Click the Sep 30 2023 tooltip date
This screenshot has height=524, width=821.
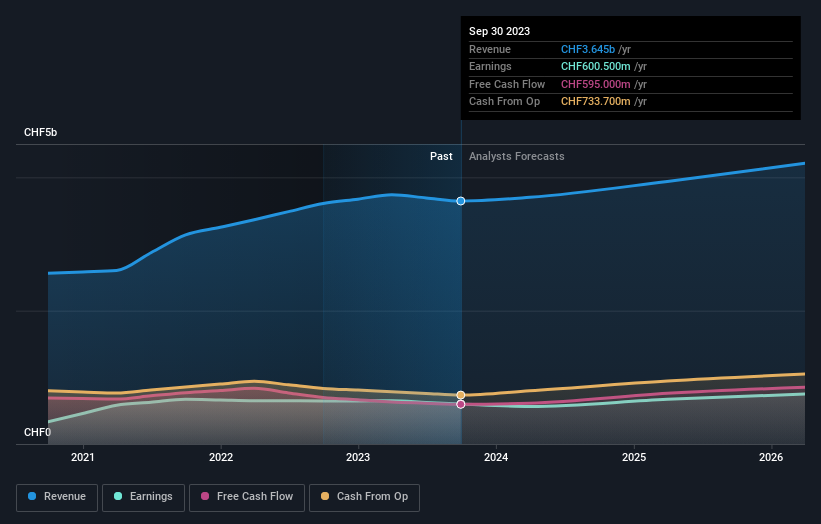(500, 31)
